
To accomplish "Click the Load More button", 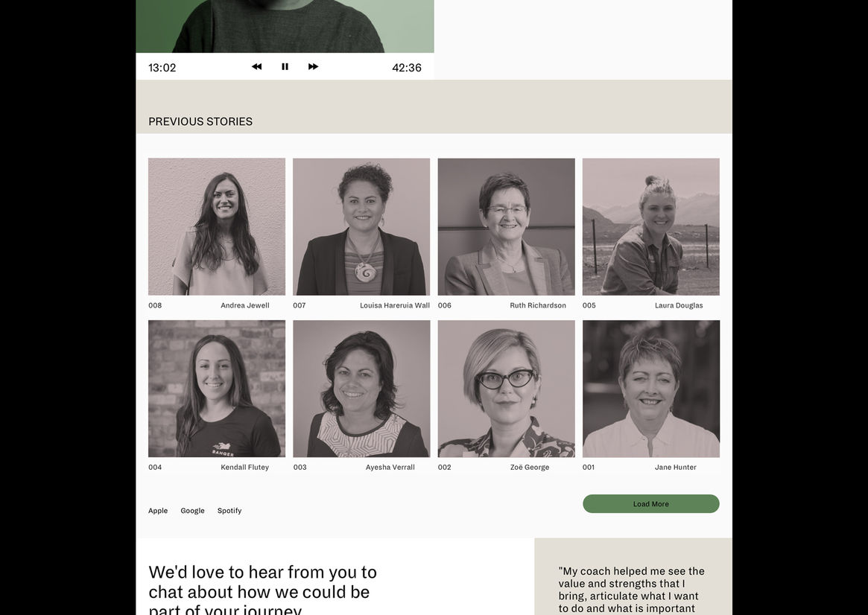I will (651, 504).
